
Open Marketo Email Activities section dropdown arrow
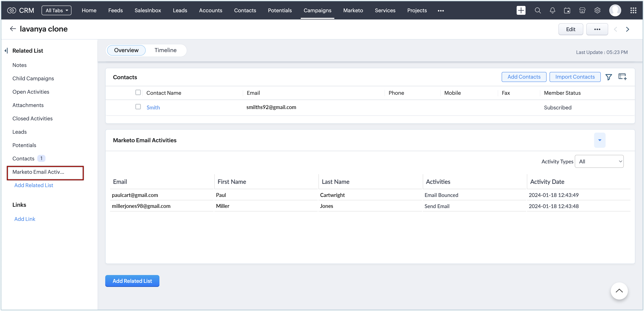click(599, 140)
